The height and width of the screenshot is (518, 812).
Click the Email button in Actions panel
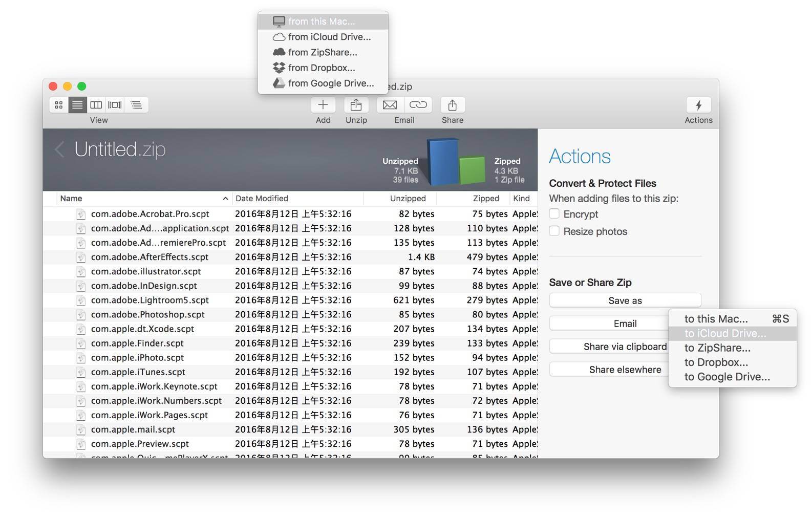(x=609, y=323)
